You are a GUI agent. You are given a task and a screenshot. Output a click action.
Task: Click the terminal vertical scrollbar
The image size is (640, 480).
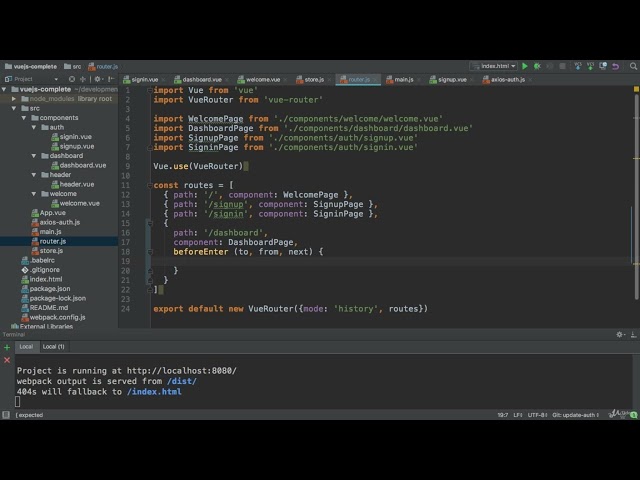636,381
